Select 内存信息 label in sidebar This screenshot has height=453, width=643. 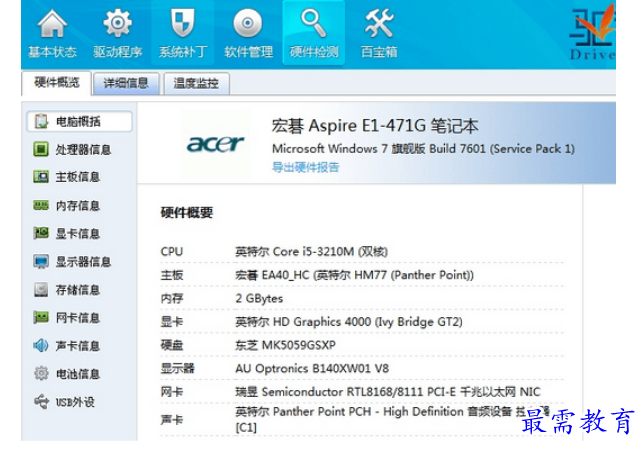[x=78, y=205]
